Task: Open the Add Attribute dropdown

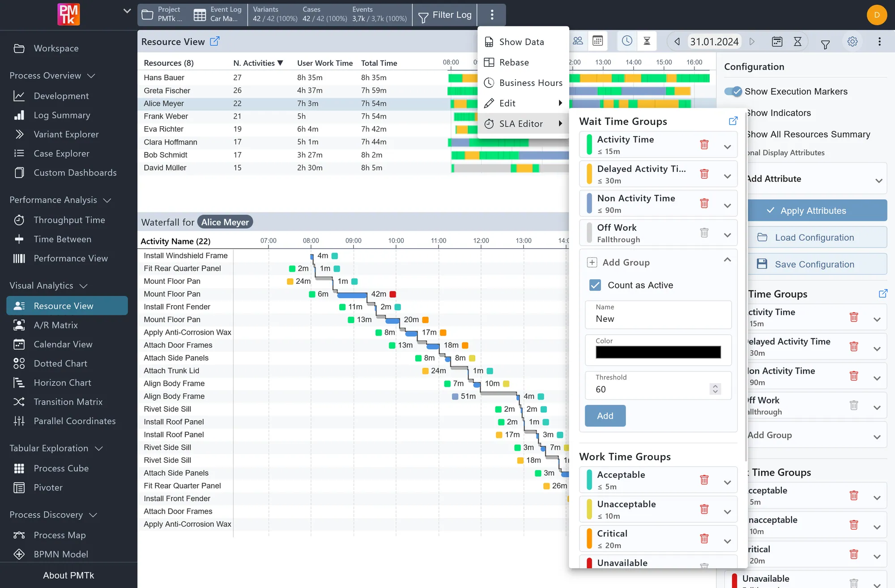Action: click(x=817, y=179)
